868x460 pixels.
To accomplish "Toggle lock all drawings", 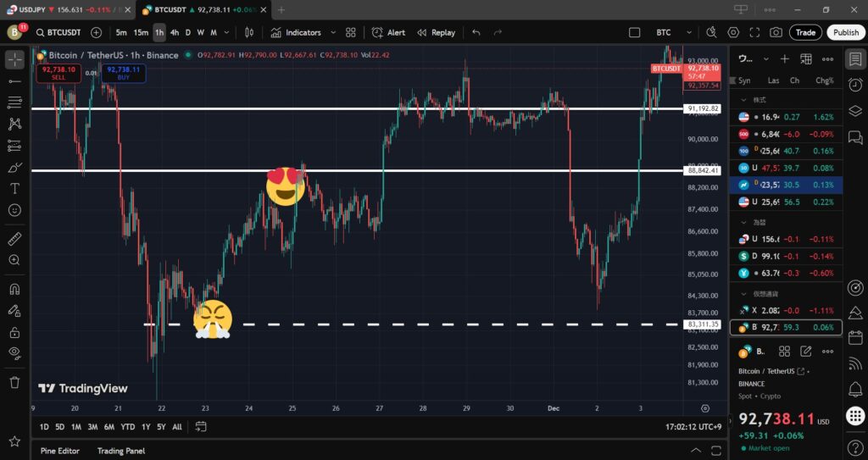I will (14, 333).
